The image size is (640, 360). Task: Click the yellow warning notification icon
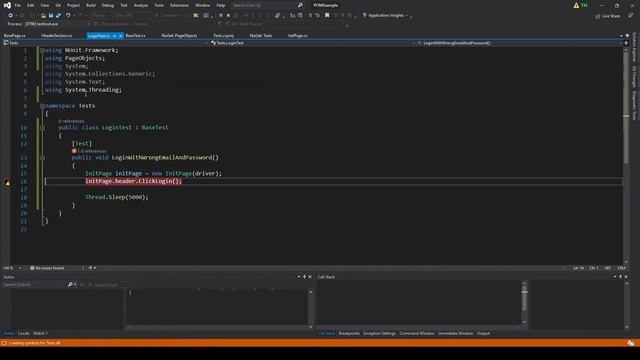[x=576, y=5]
